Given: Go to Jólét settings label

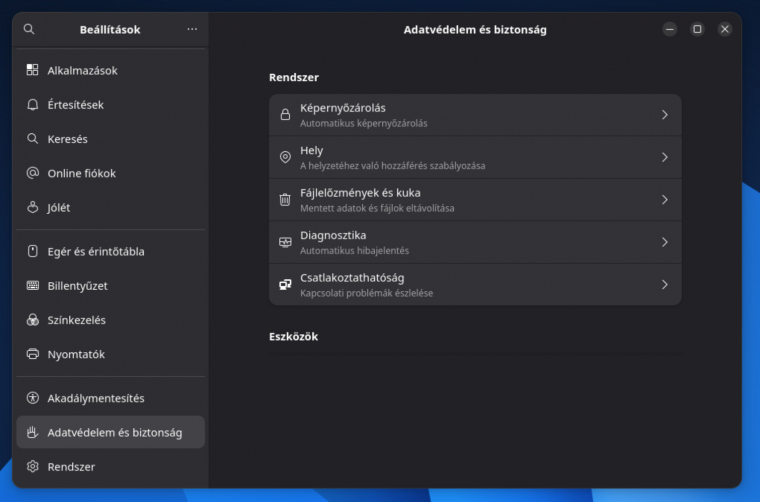Looking at the screenshot, I should click(x=59, y=208).
